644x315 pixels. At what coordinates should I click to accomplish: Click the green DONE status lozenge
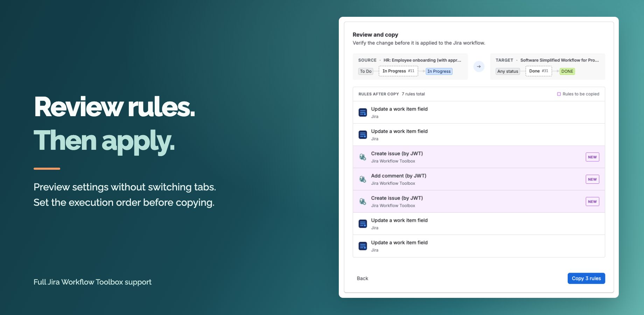567,71
